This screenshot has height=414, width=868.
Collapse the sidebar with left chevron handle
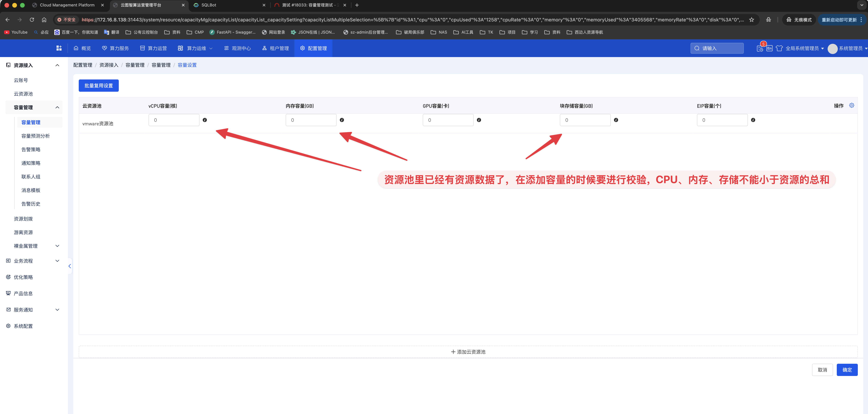tap(70, 266)
